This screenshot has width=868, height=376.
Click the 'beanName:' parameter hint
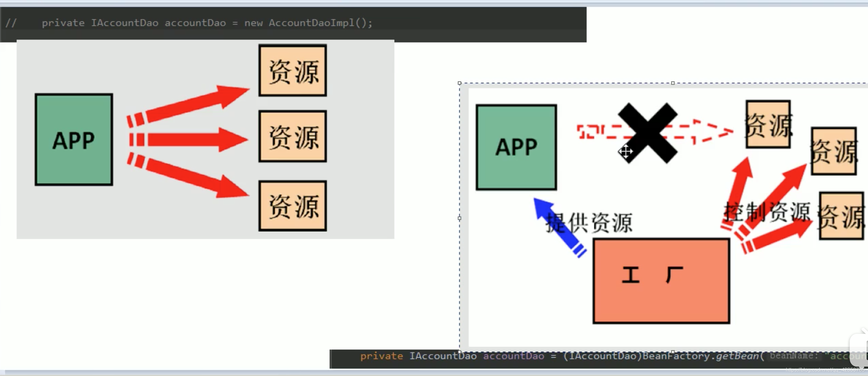pos(794,356)
